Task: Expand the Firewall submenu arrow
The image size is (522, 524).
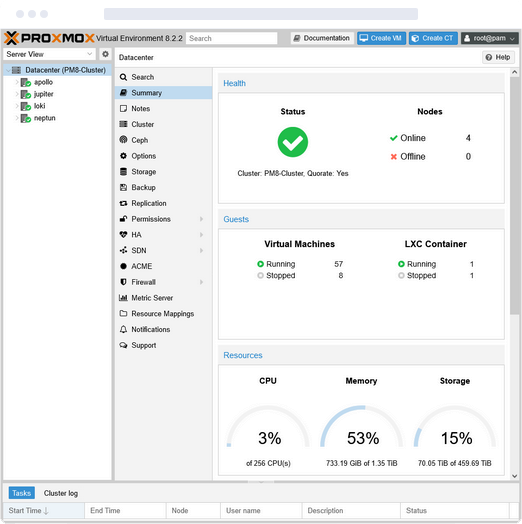Action: [x=202, y=282]
